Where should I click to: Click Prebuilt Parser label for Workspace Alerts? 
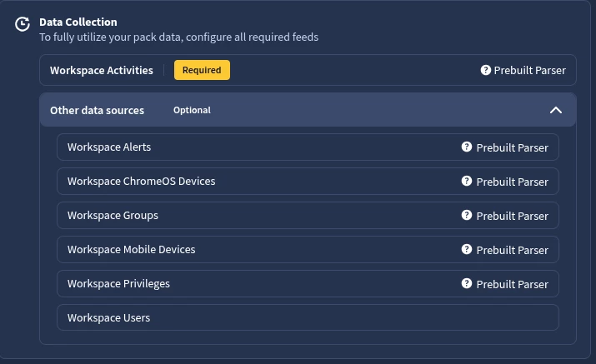click(x=512, y=147)
